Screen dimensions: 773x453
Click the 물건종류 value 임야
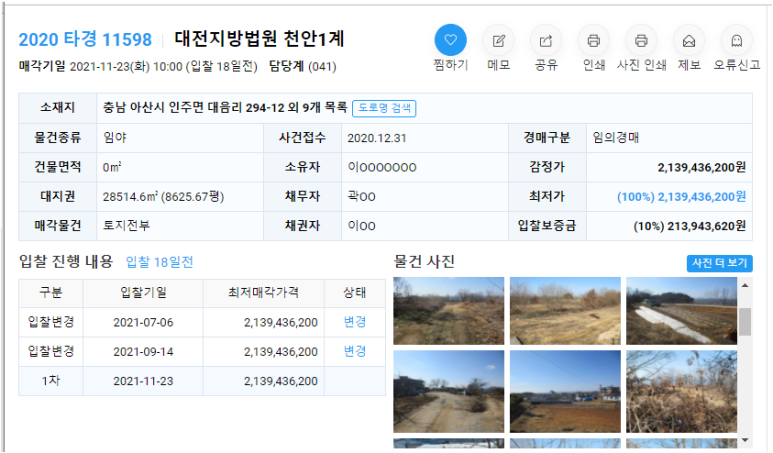[x=115, y=138]
